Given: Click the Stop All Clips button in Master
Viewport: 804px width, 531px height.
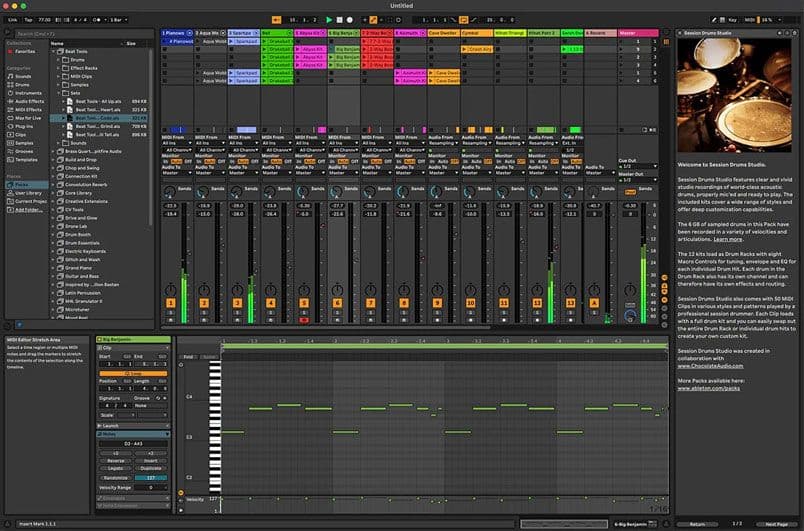Looking at the screenshot, I should [x=622, y=130].
